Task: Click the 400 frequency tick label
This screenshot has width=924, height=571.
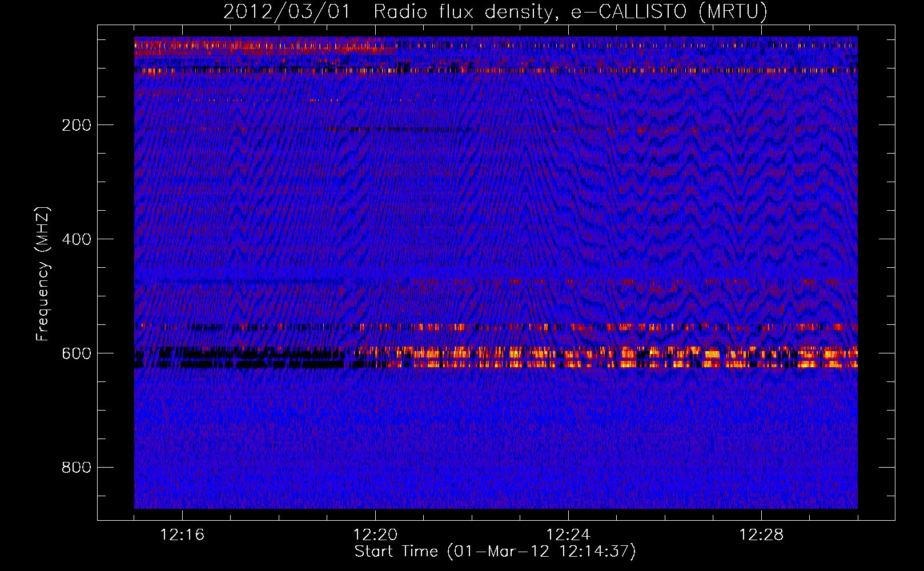Action: [x=77, y=239]
